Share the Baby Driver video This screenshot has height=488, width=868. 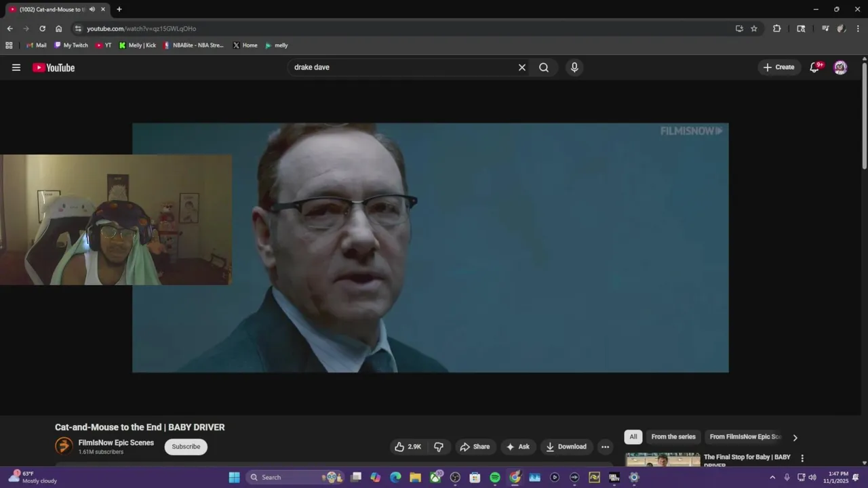click(475, 447)
